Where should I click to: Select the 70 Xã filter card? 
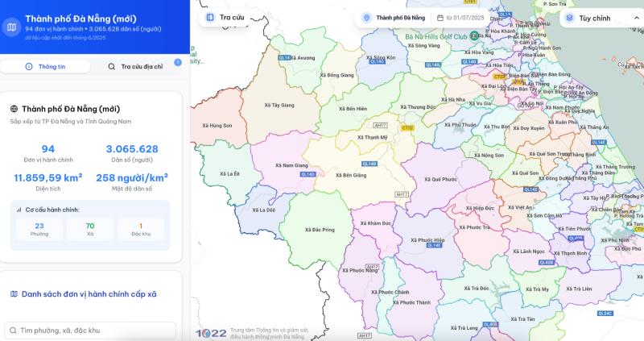90,229
